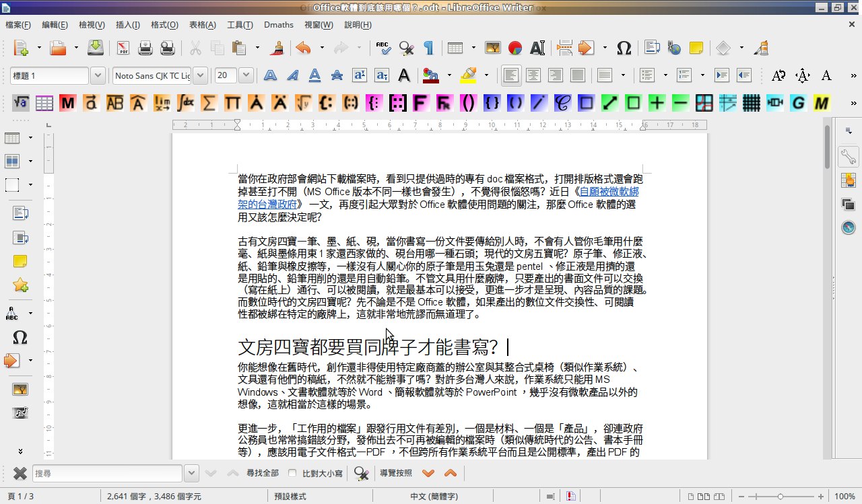
Task: Toggle Italic formatting
Action: pyautogui.click(x=292, y=75)
